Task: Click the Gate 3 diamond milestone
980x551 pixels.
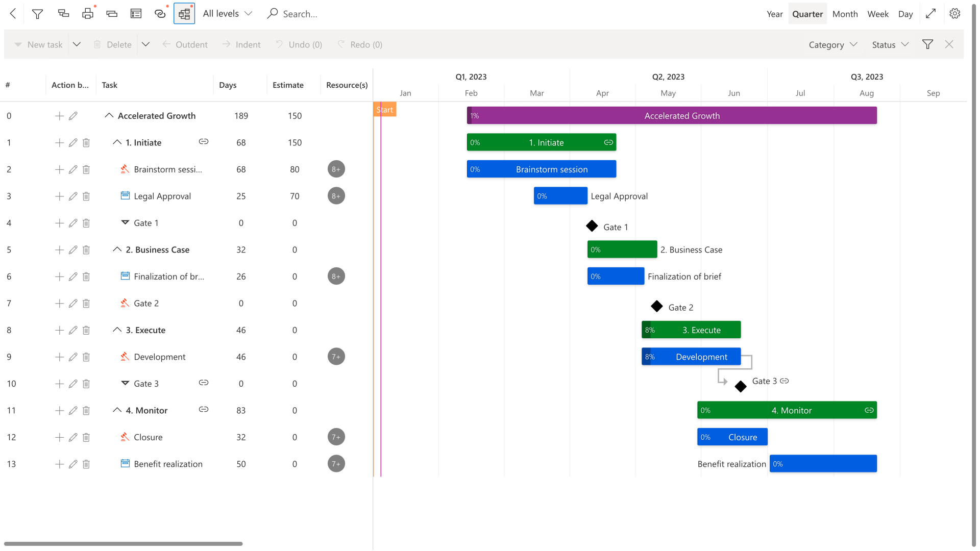Action: (741, 387)
